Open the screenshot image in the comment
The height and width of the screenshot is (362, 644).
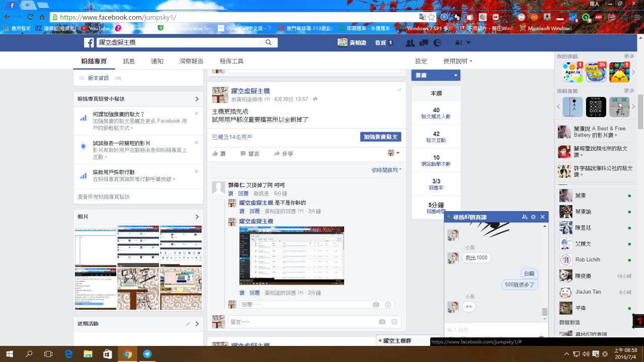(292, 255)
